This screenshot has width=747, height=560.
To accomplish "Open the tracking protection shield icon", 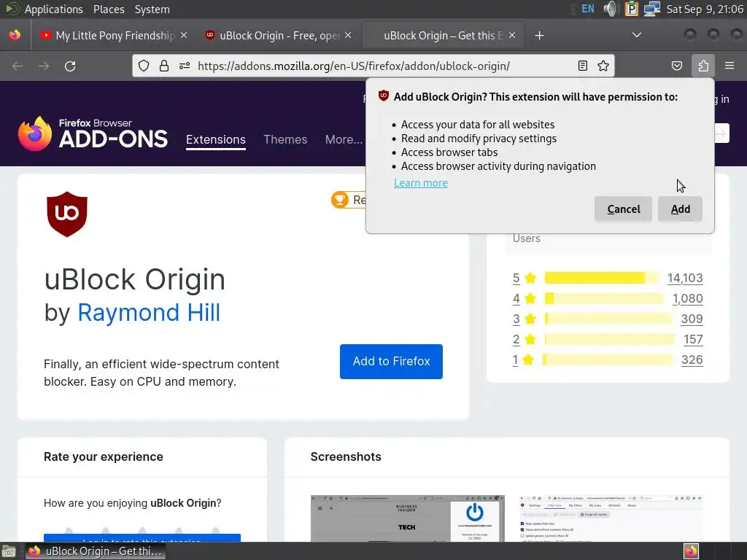I will tap(144, 66).
